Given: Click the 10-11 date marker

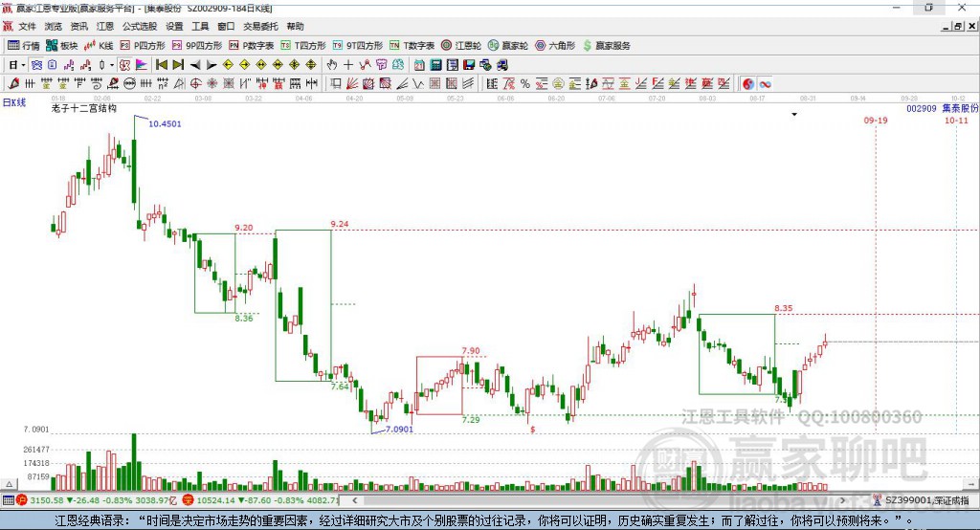Looking at the screenshot, I should [x=956, y=121].
